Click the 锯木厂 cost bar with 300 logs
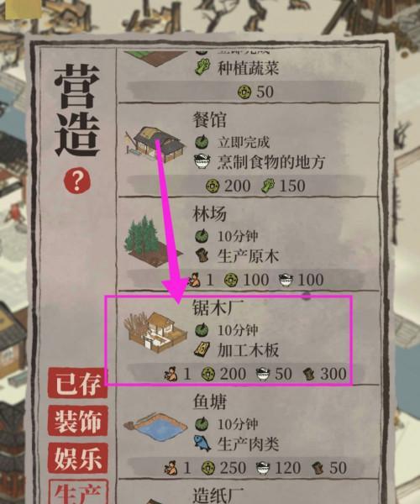This screenshot has width=420, height=504. [246, 374]
